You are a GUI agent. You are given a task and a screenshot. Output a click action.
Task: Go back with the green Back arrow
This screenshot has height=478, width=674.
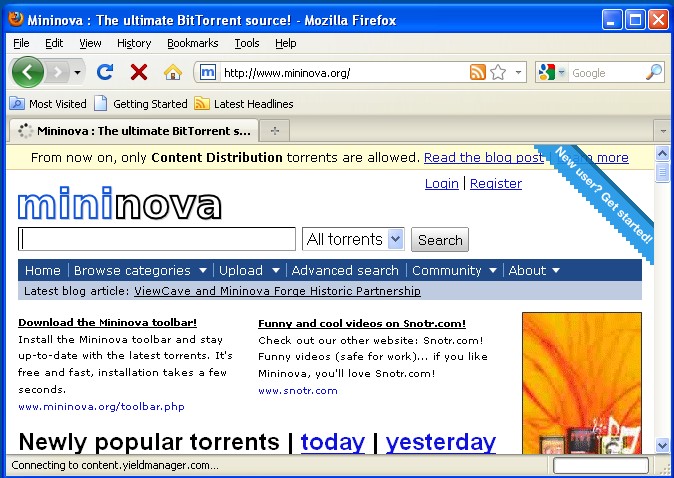click(x=28, y=72)
